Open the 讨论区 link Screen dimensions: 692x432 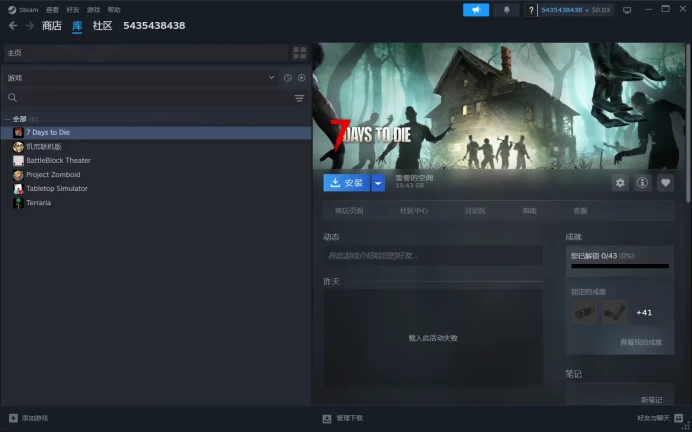(475, 211)
